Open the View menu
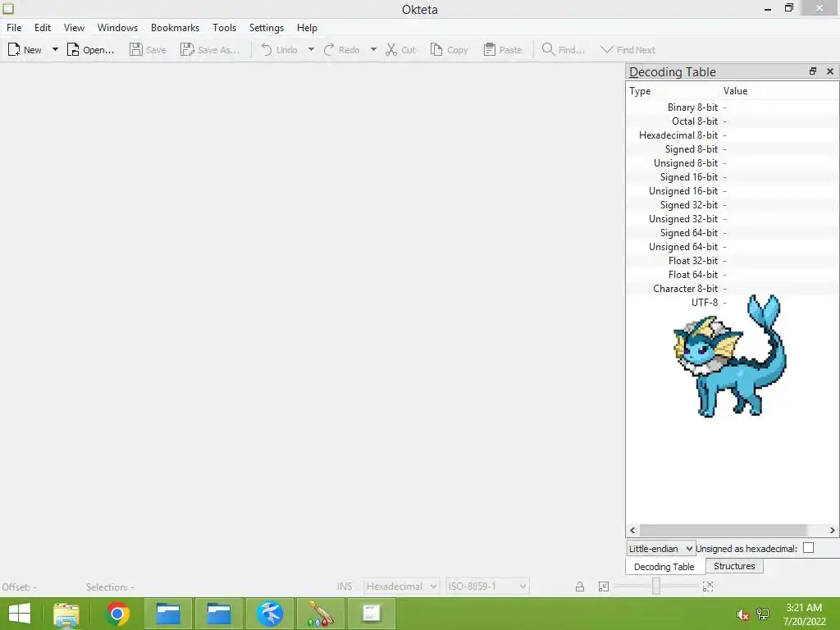The width and height of the screenshot is (840, 630). [74, 28]
